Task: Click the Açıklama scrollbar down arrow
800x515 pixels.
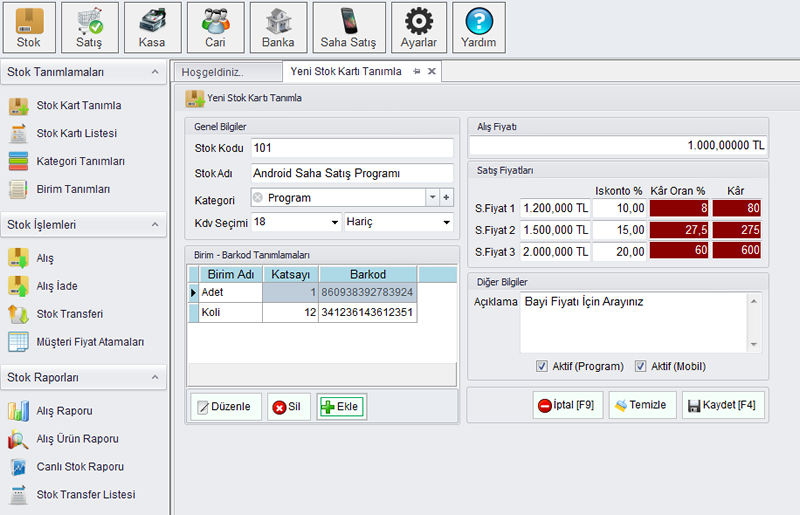Action: point(754,345)
